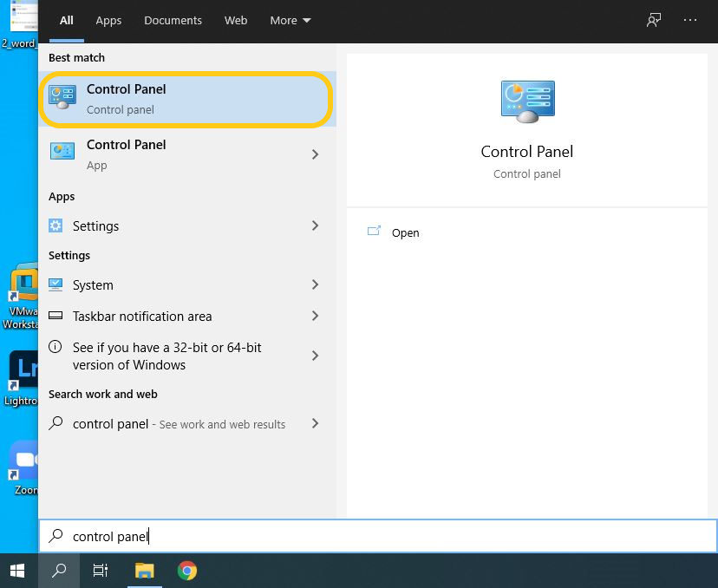
Task: Open the More dropdown menu
Action: tap(290, 21)
